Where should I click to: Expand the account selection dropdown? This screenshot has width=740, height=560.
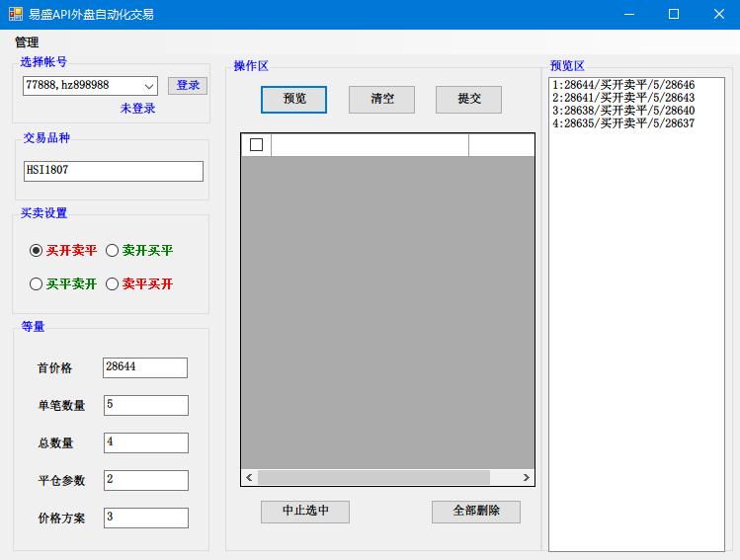tap(149, 86)
